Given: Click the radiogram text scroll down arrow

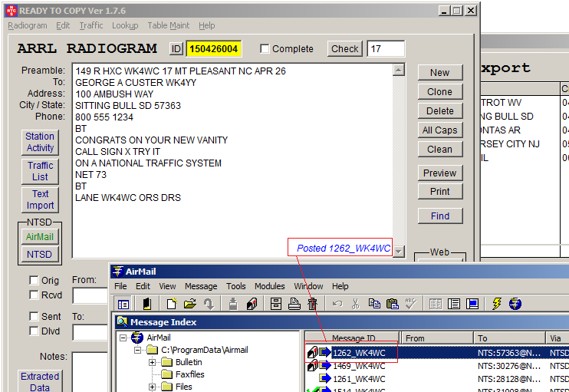Looking at the screenshot, I should (399, 251).
